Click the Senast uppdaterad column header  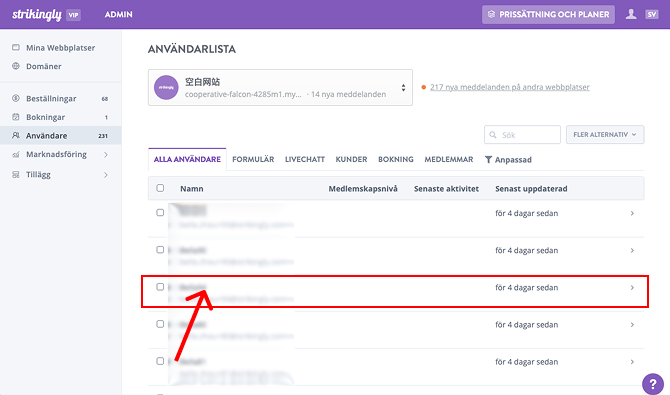click(531, 189)
